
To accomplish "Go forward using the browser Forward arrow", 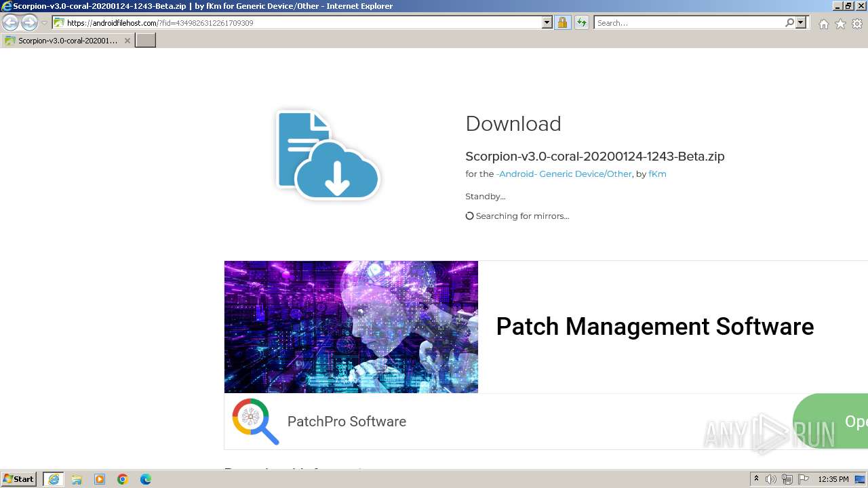I will (29, 22).
